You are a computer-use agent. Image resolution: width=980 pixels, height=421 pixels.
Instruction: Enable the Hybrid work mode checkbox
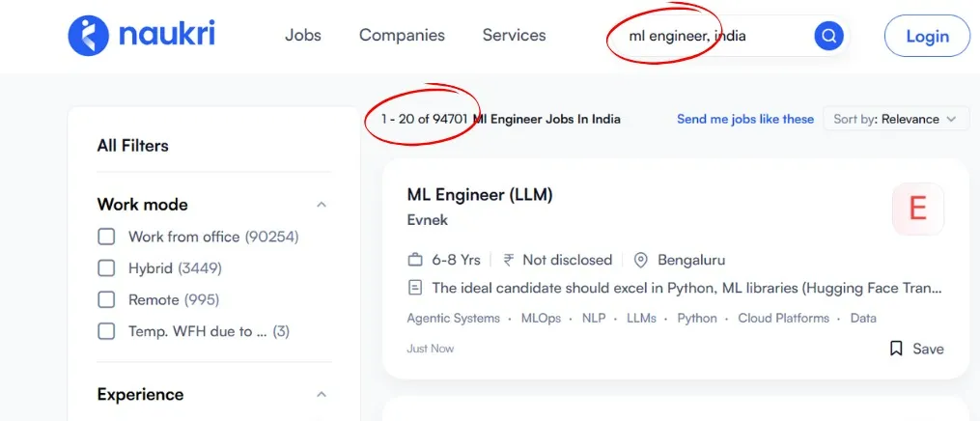[x=106, y=268]
